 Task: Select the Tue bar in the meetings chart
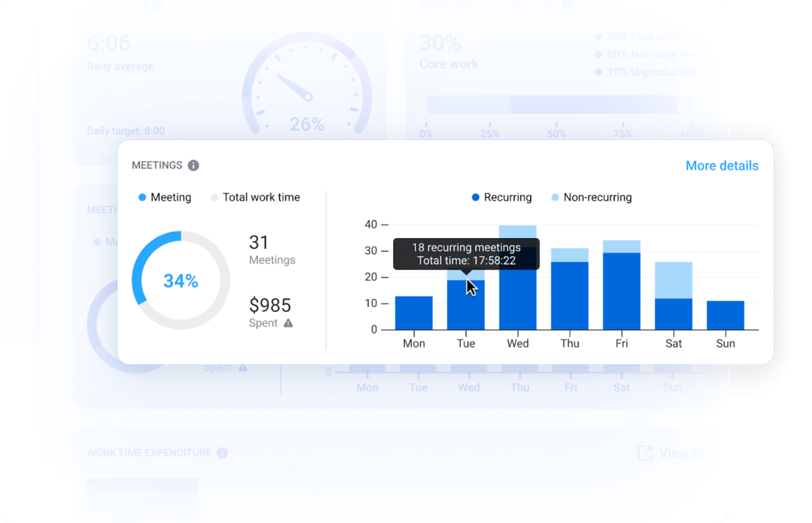pos(466,304)
